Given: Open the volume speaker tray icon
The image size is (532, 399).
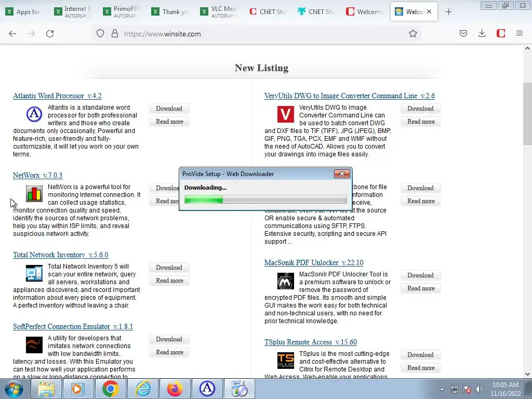Looking at the screenshot, I should click(480, 389).
